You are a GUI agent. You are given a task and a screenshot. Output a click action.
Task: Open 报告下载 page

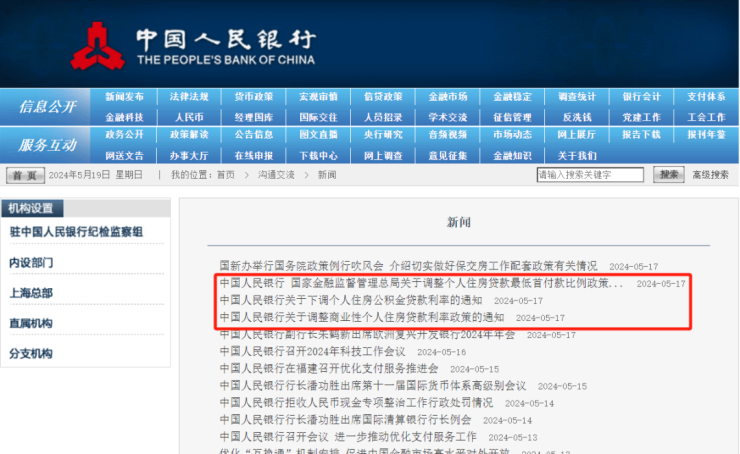coord(641,135)
